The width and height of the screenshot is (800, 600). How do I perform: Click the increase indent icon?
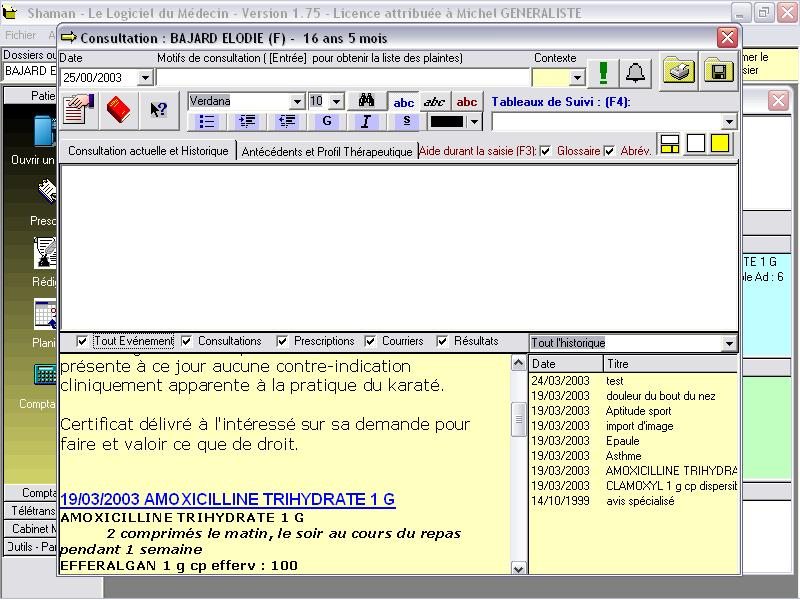[247, 121]
